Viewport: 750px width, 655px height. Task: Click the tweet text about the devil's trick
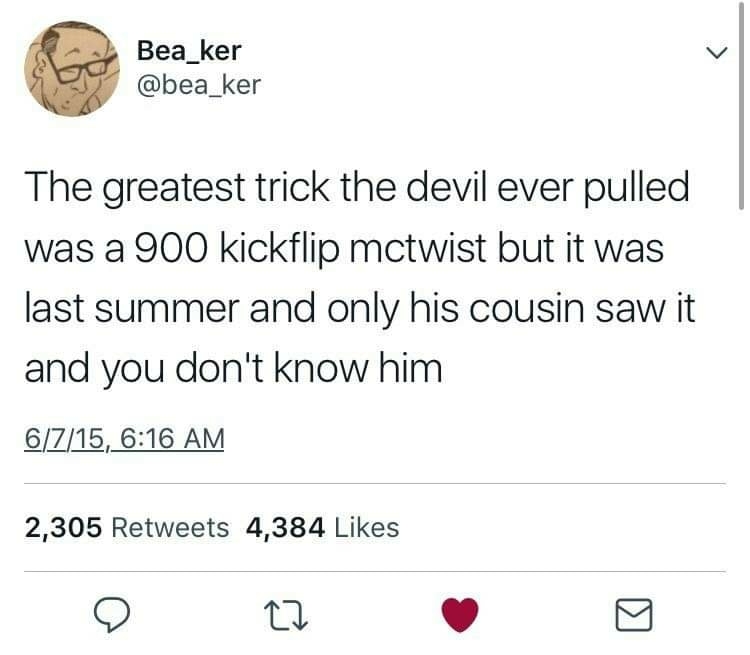coord(359,278)
